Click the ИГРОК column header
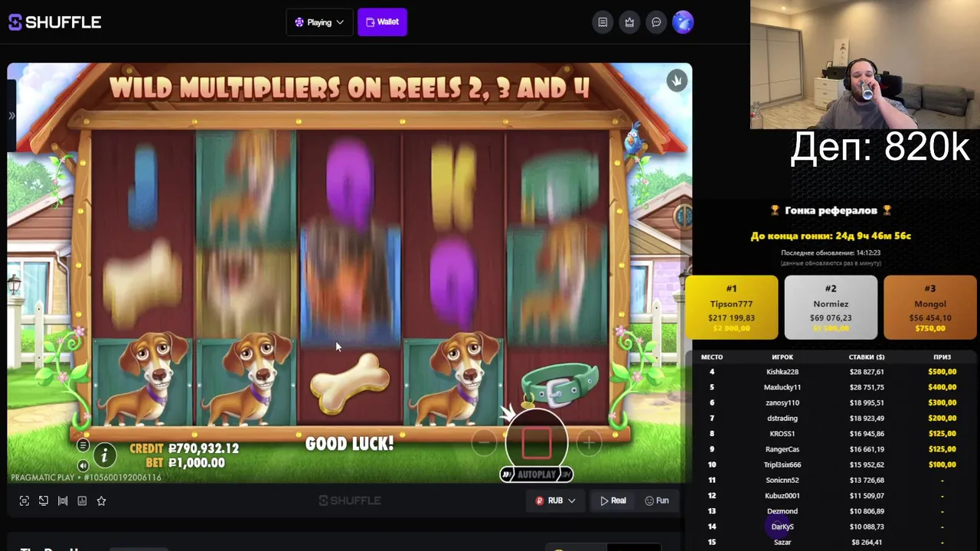This screenshot has width=980, height=551. point(782,357)
